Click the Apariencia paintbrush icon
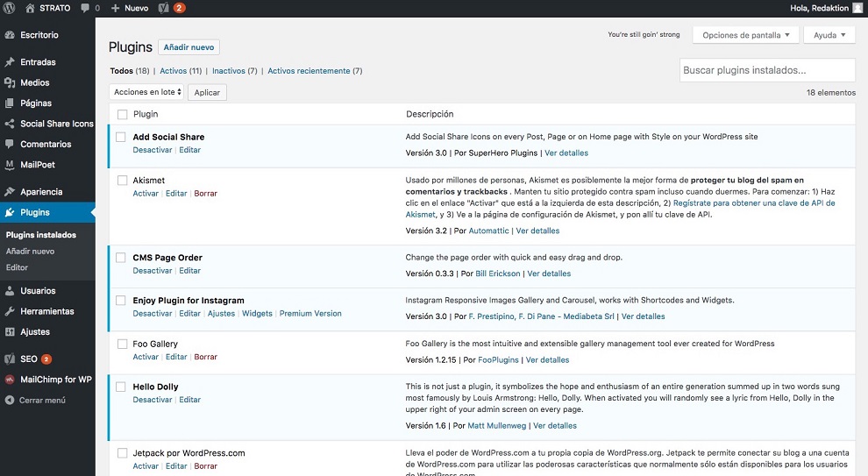Screen dimensions: 868x476 10,191
